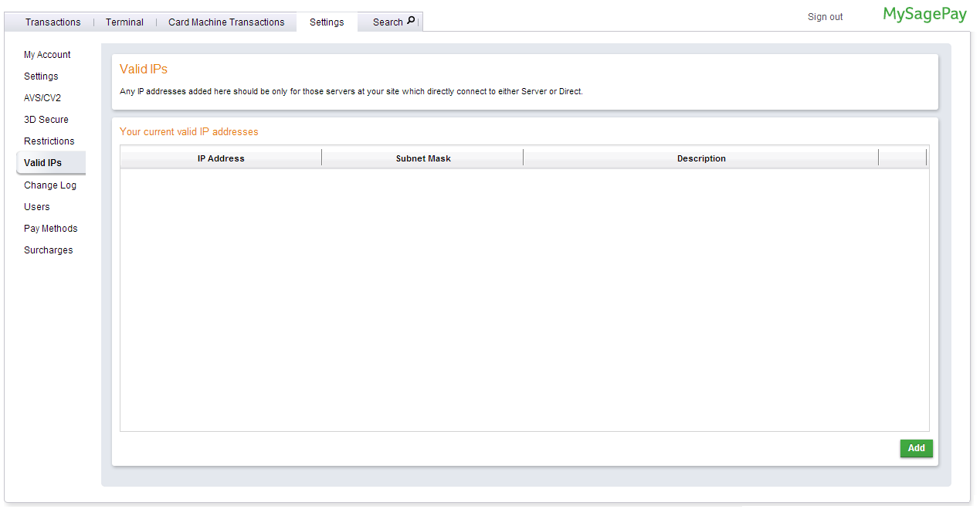
Task: Click the Sign out link
Action: pos(825,17)
